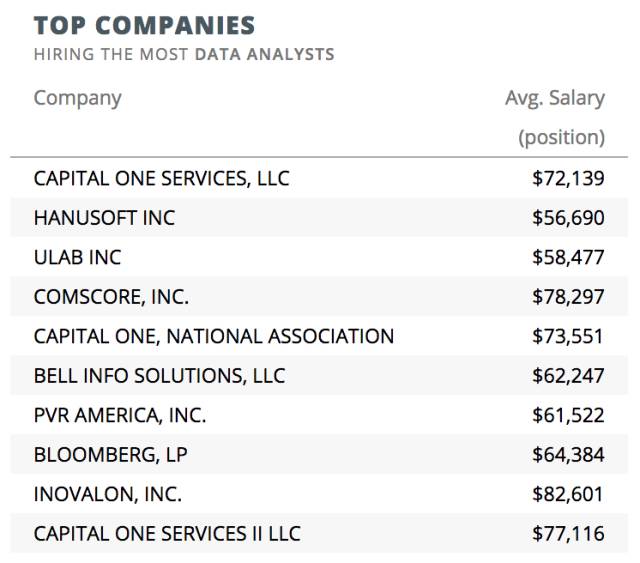Select the $78,297 salary cell

[x=568, y=297]
